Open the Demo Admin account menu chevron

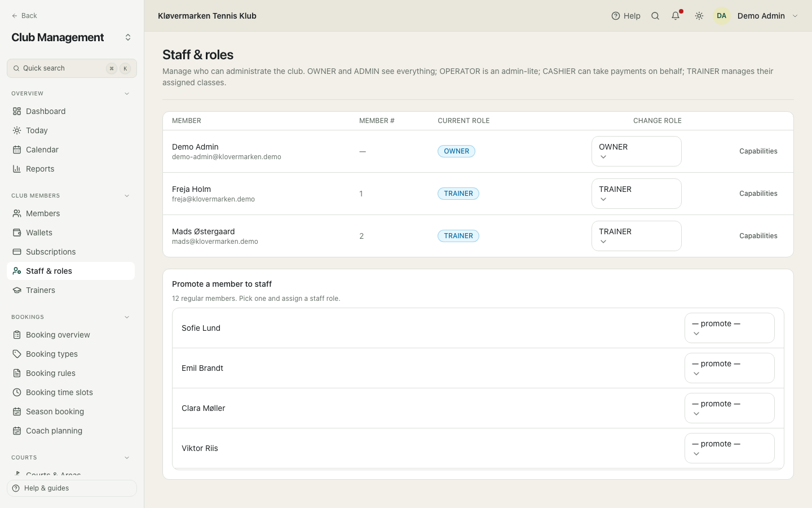pyautogui.click(x=795, y=16)
